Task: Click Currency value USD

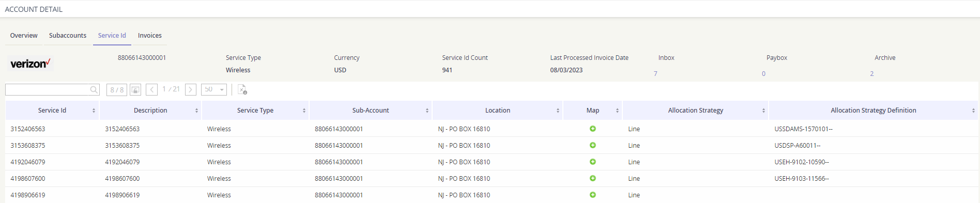Action: [x=340, y=70]
